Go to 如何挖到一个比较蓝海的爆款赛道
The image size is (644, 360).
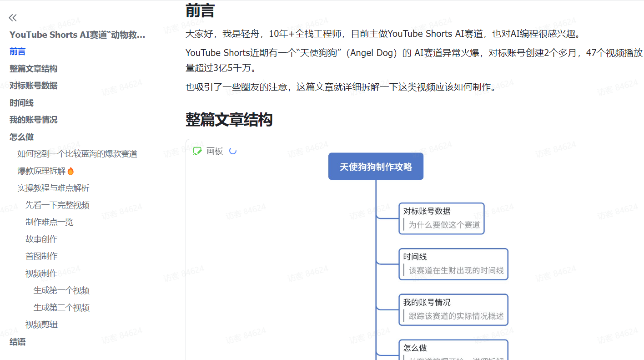point(77,154)
